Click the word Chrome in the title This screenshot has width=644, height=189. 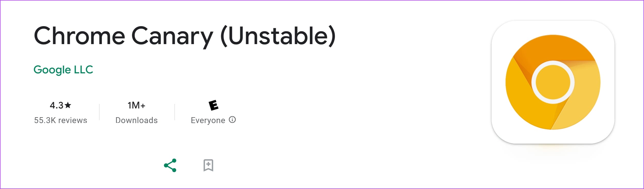[79, 36]
